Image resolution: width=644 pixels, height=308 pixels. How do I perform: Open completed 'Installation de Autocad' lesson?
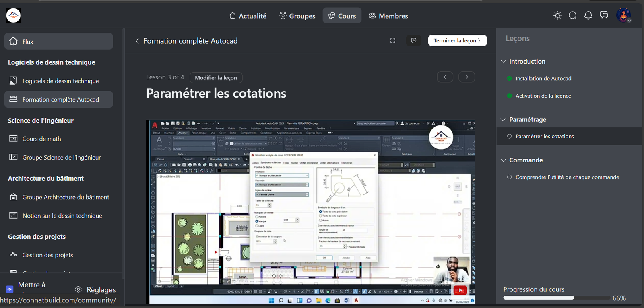coord(543,79)
